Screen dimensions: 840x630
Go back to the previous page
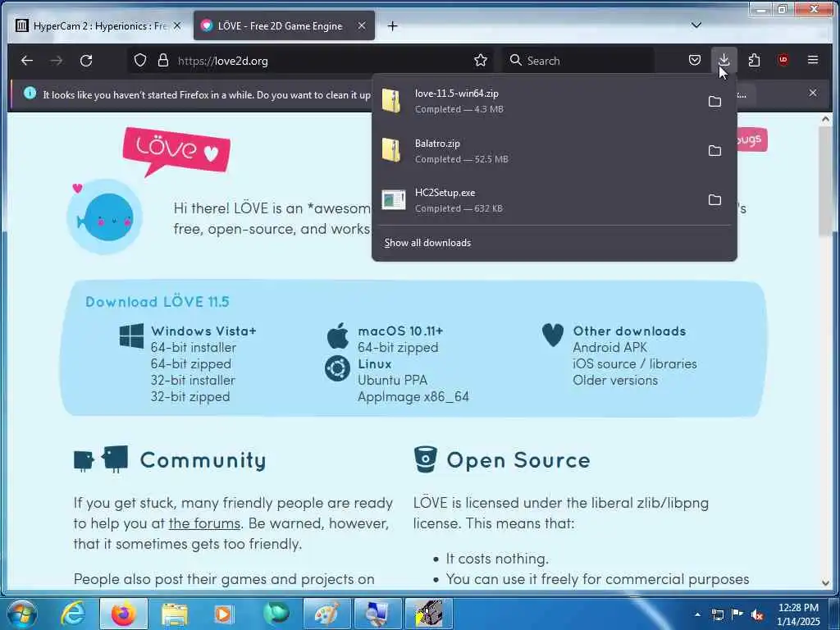click(27, 61)
